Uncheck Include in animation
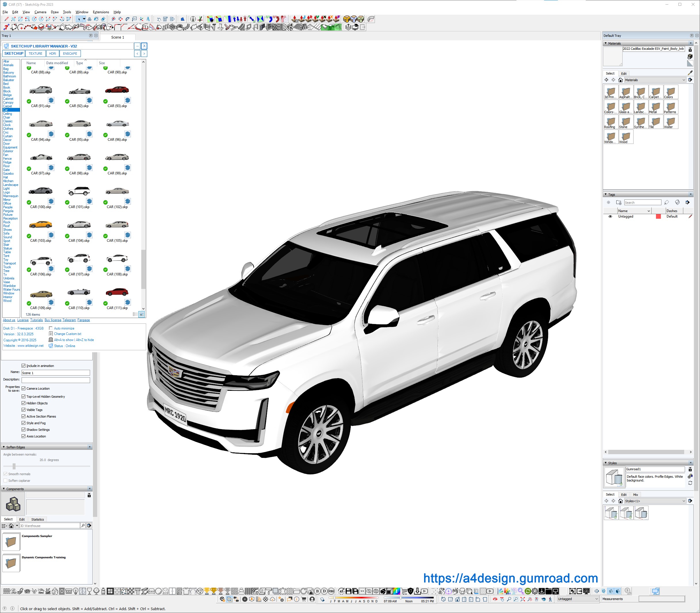700x613 pixels. click(x=24, y=366)
